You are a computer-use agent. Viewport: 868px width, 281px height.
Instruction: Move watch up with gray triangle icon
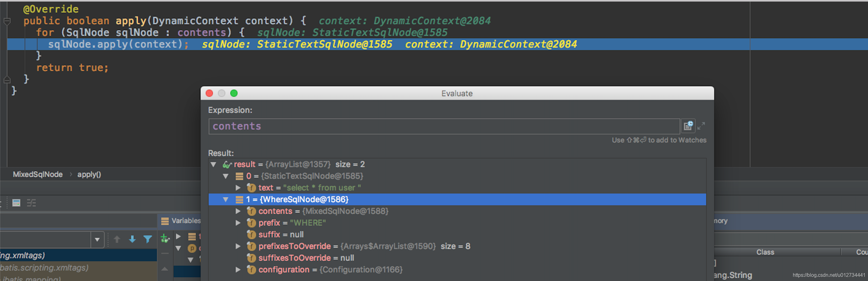165,269
